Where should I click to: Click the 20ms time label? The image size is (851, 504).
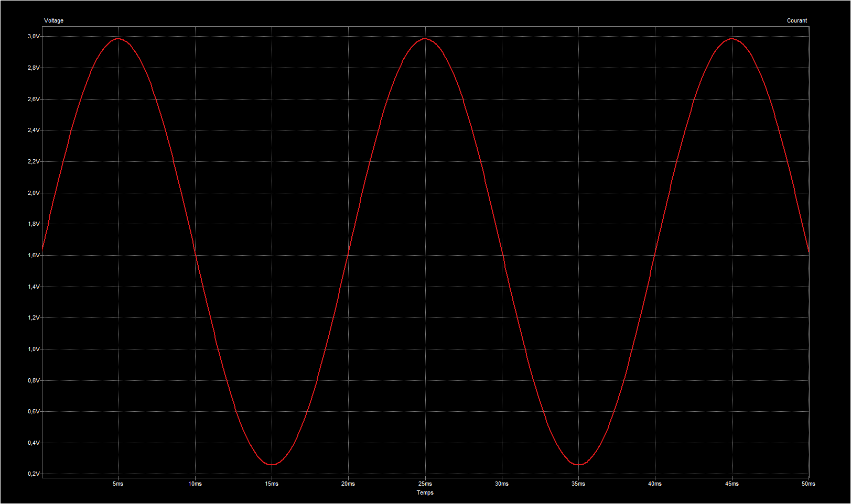point(348,484)
